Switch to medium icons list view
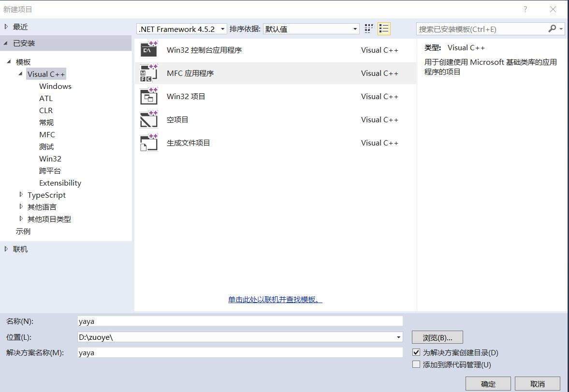Screen dimensions: 569x392 (384, 29)
